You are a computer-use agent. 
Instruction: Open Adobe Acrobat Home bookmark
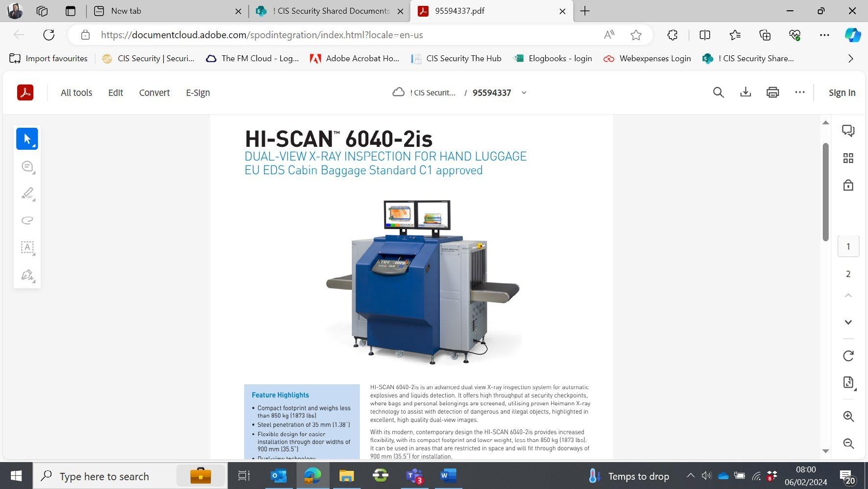point(355,58)
